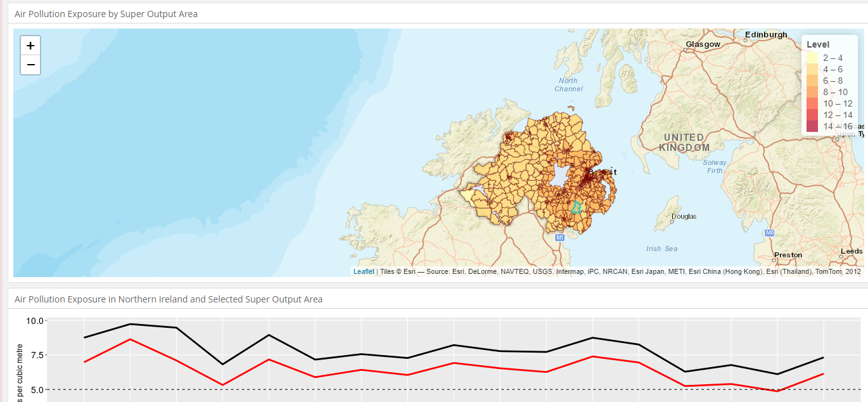868x402 pixels.
Task: Click the M6 motorway shield marker
Action: point(770,233)
